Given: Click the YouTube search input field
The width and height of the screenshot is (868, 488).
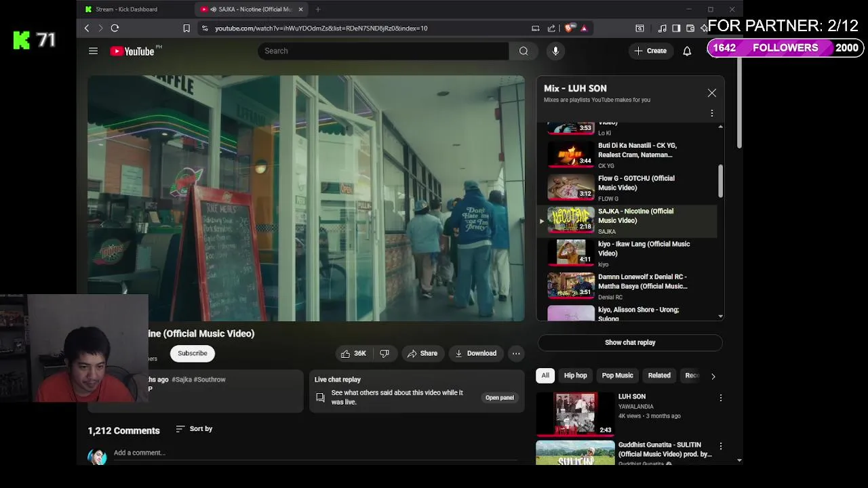Looking at the screenshot, I should point(383,51).
